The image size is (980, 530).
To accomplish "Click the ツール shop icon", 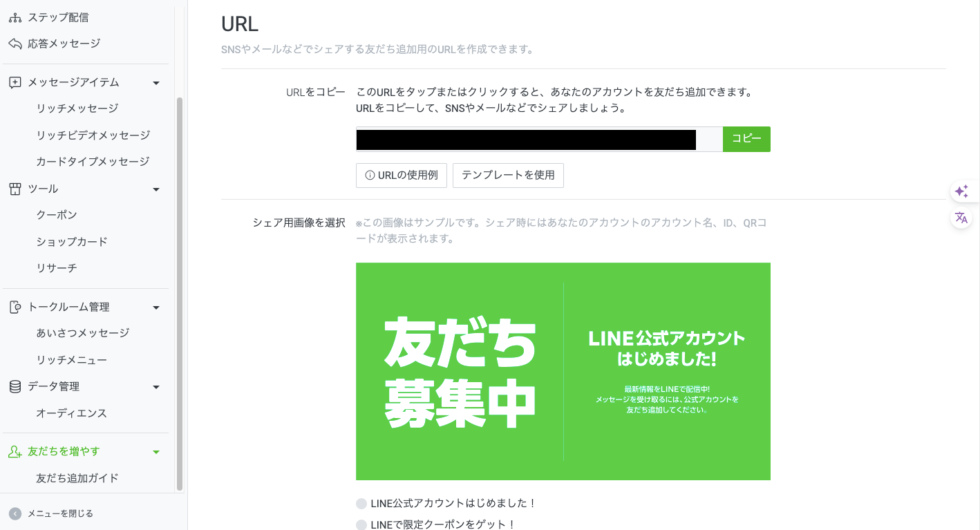I will pyautogui.click(x=15, y=189).
